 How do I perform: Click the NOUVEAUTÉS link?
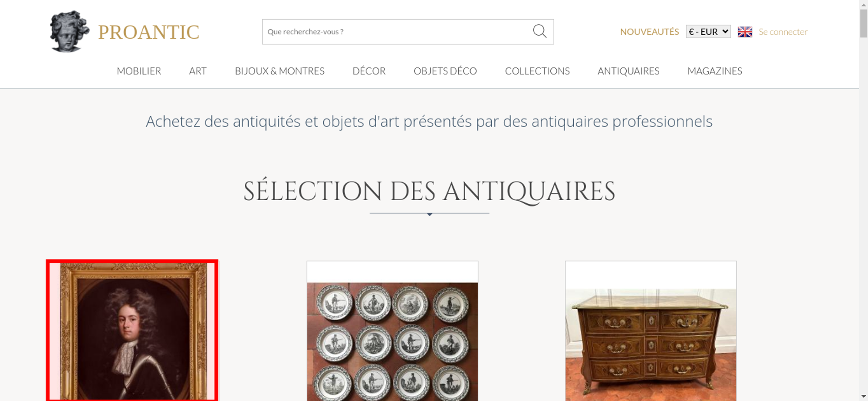[x=649, y=32]
